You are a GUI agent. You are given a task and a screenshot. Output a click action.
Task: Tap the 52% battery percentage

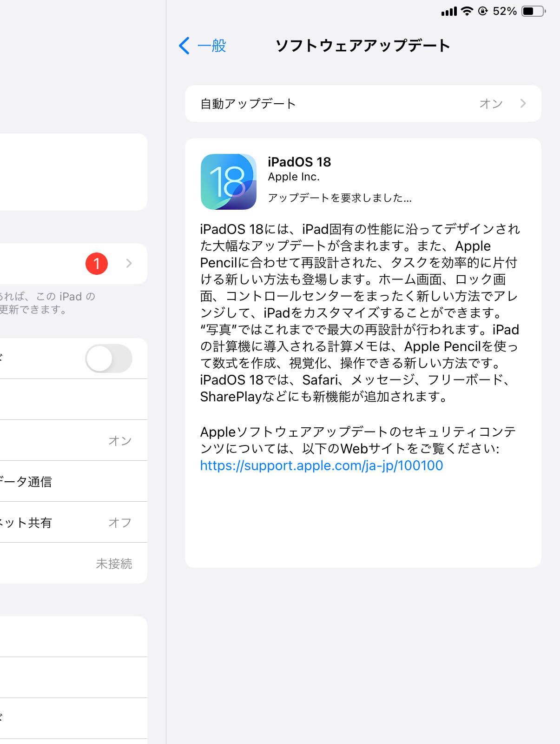click(x=505, y=11)
